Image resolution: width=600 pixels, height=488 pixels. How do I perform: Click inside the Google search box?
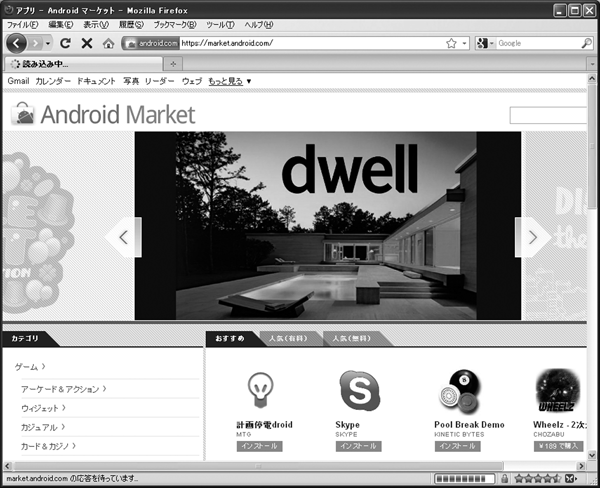click(538, 43)
